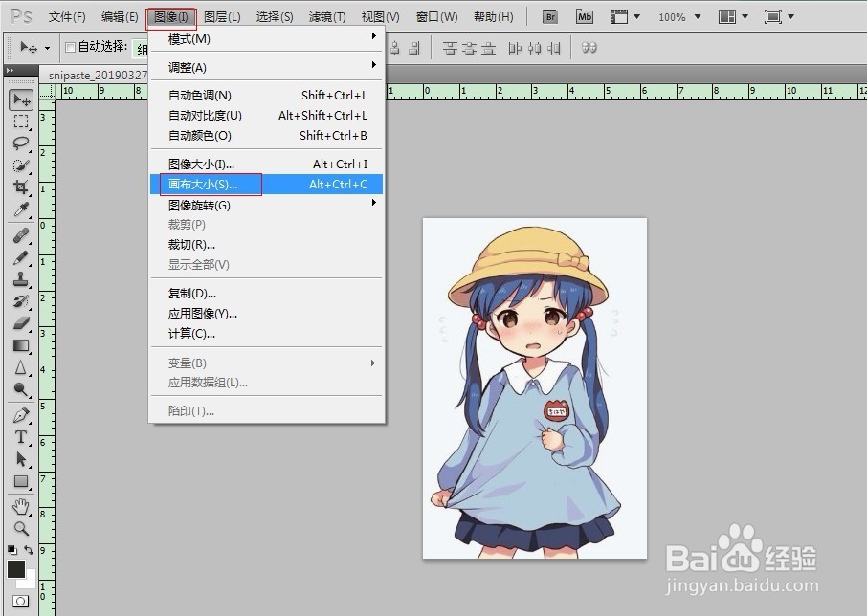Screen dimensions: 867x616
Task: Launch Mini Bridge via Mb button
Action: (585, 16)
